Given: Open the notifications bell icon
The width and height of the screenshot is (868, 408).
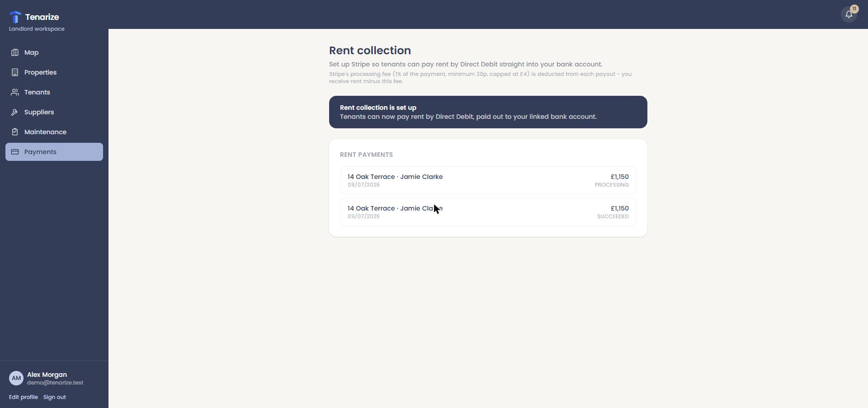Looking at the screenshot, I should click(x=849, y=14).
